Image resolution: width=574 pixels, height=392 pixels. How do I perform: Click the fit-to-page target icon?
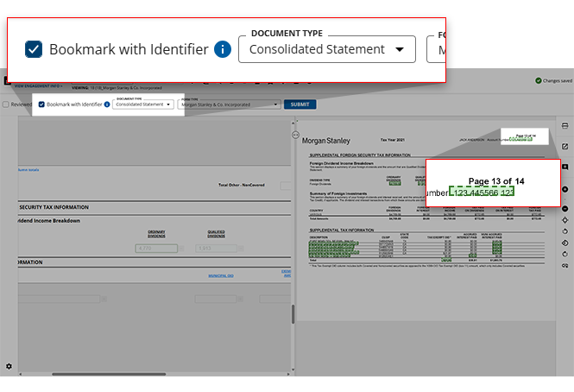[565, 220]
